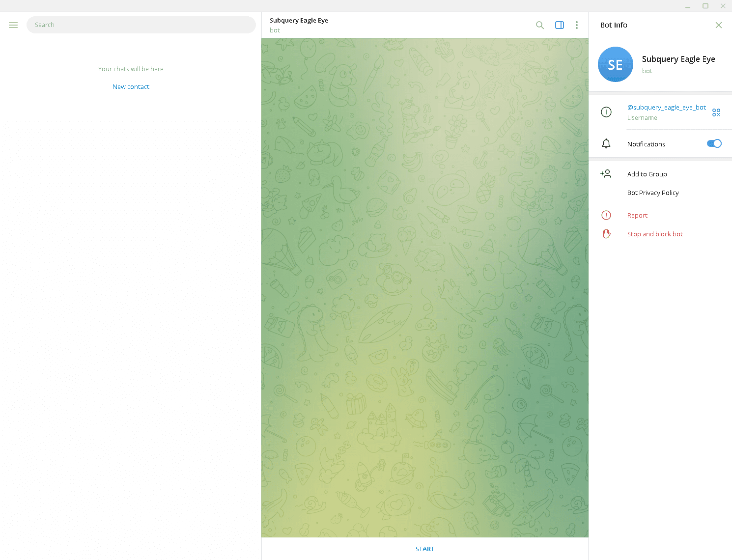Click the add person icon
The height and width of the screenshot is (560, 732).
(606, 174)
